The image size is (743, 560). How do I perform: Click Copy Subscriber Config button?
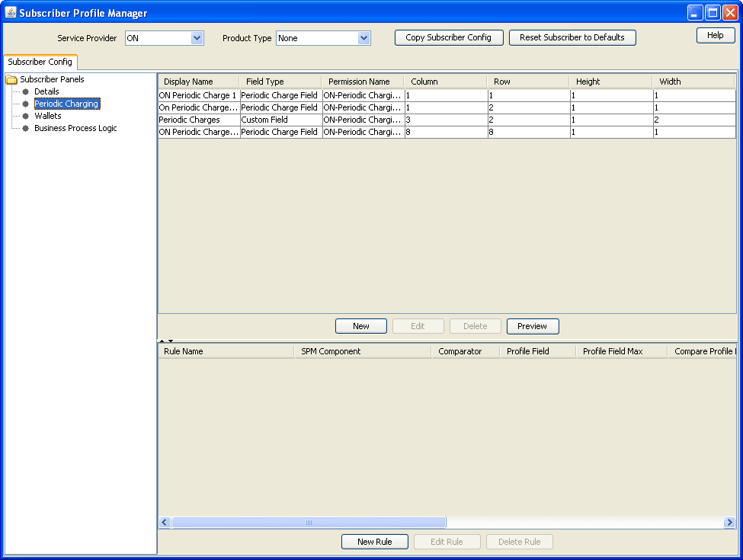(x=449, y=37)
